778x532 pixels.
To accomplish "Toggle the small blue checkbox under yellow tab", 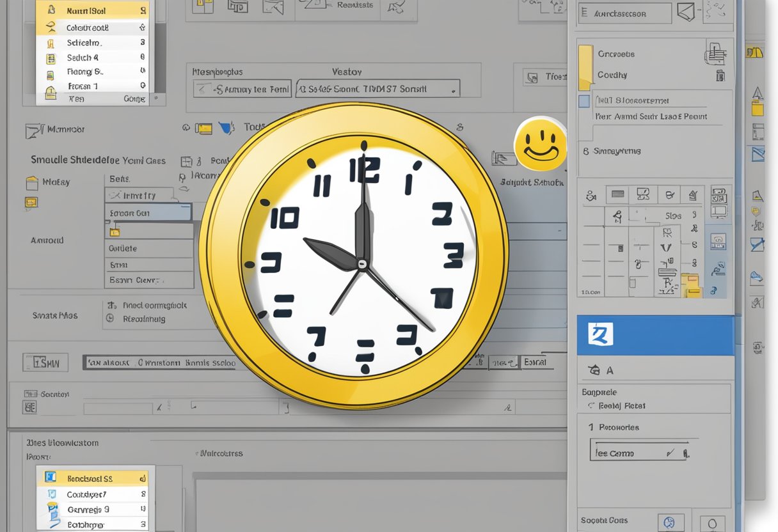I will point(583,101).
